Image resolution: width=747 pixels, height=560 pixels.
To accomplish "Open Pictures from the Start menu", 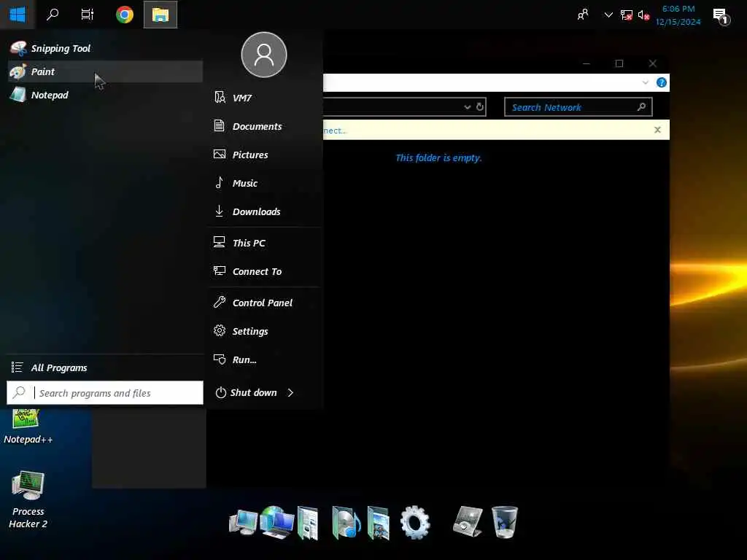I will [265, 155].
